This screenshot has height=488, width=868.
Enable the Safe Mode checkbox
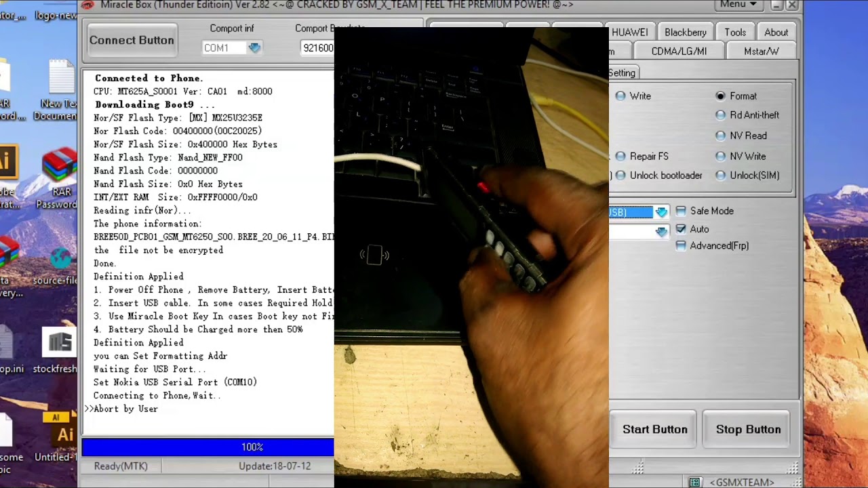681,211
